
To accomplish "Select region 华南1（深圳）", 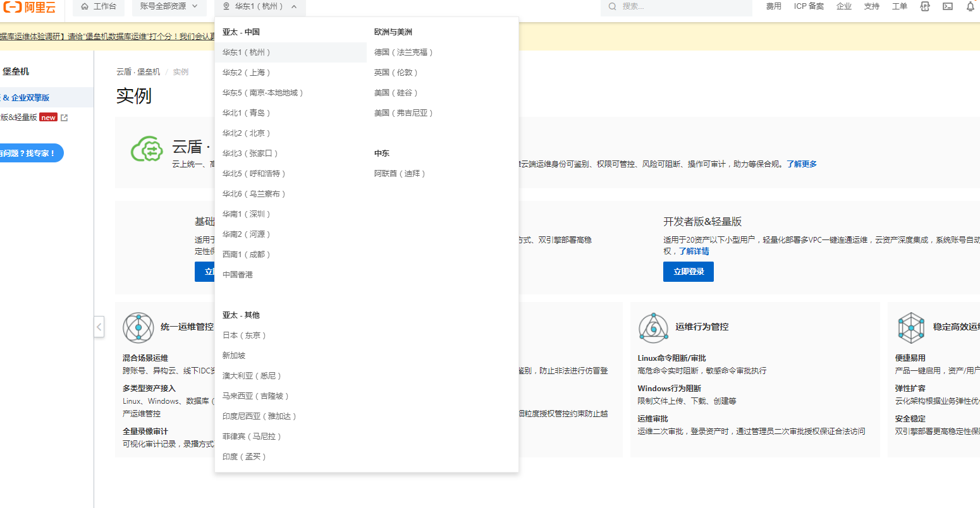I will pyautogui.click(x=291, y=214).
